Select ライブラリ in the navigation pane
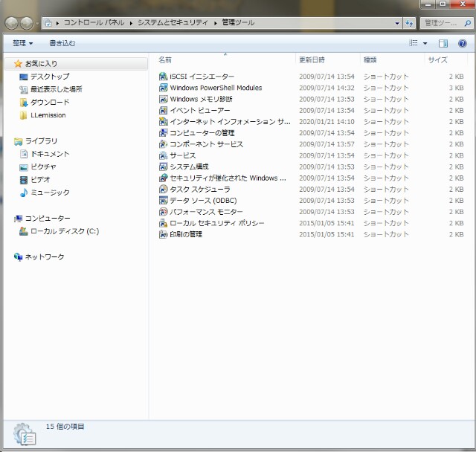The image size is (476, 452). pyautogui.click(x=41, y=141)
